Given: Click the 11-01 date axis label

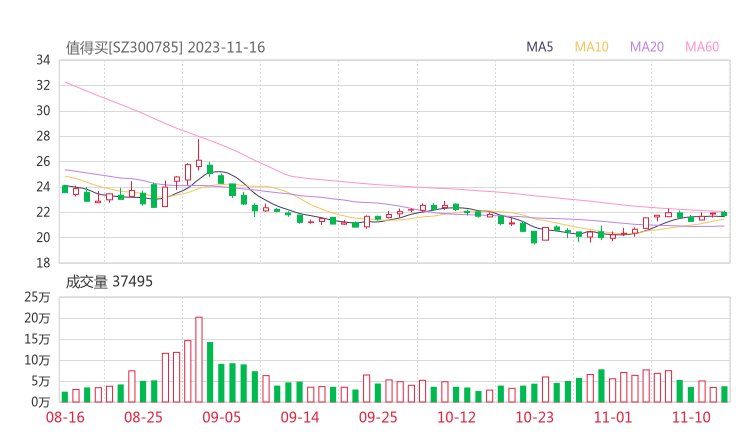Looking at the screenshot, I should [x=613, y=417].
